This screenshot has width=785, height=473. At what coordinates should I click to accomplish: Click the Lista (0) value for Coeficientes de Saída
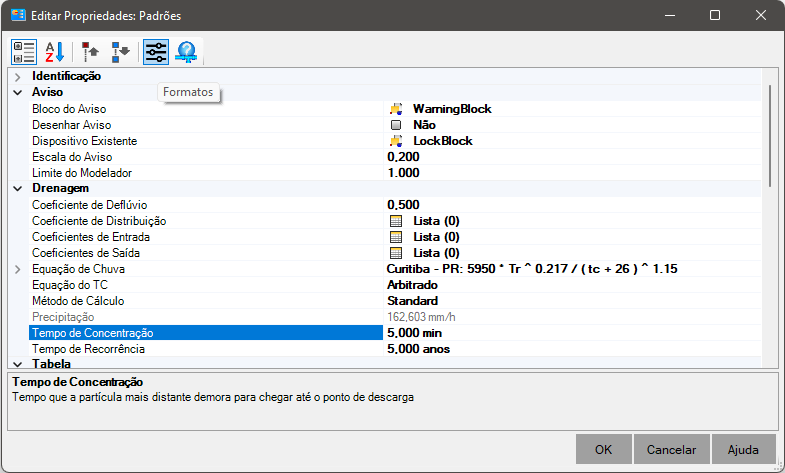[436, 253]
